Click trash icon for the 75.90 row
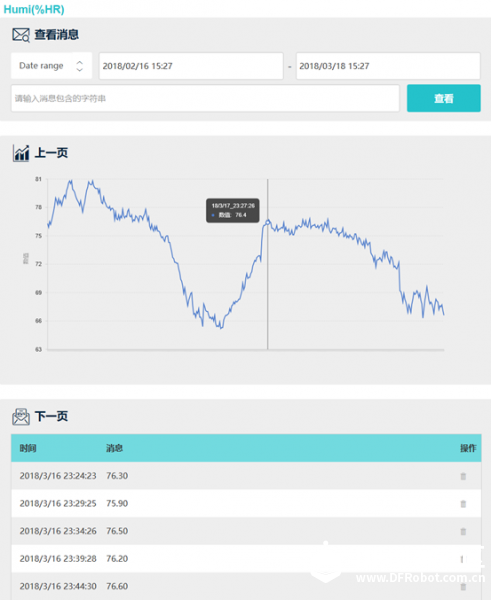This screenshot has width=491, height=600. (x=463, y=504)
